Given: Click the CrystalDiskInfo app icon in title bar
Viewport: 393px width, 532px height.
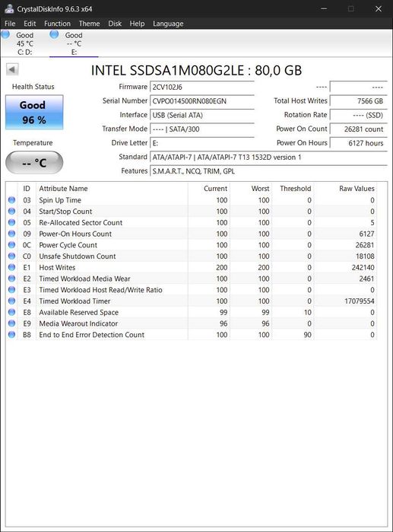Looking at the screenshot, I should 9,9.
